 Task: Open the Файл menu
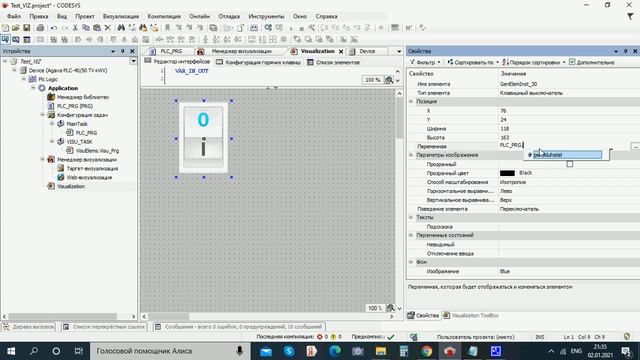(13, 16)
